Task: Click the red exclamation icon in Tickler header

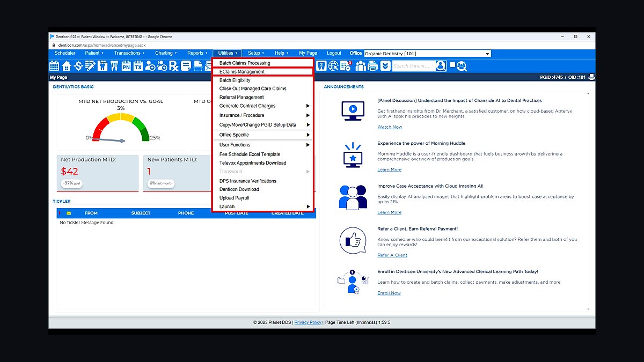Action: (59, 213)
